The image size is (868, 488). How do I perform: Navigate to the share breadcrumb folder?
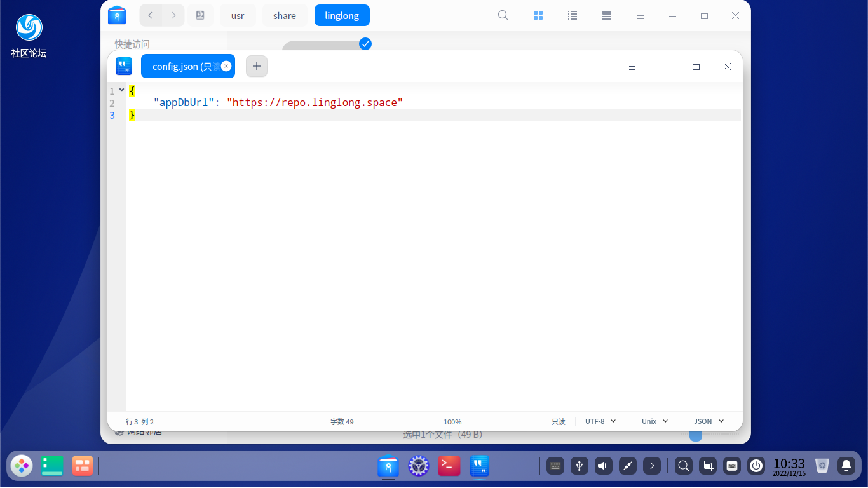click(284, 16)
